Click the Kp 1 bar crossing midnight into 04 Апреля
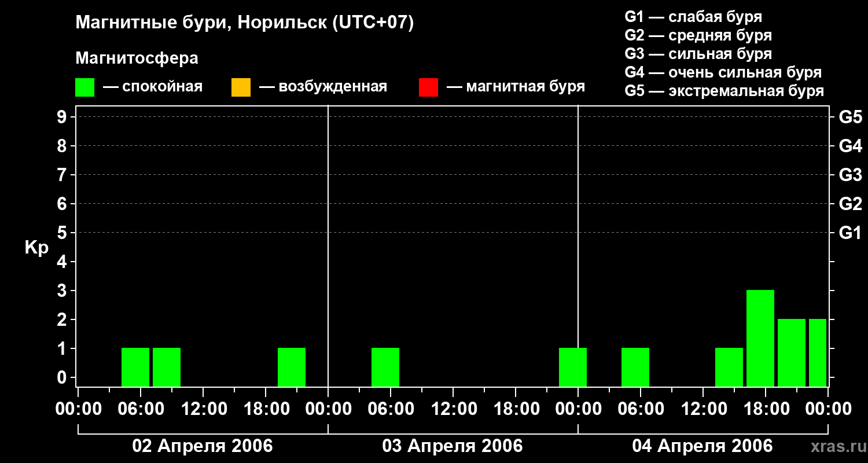This screenshot has width=868, height=463. (573, 367)
